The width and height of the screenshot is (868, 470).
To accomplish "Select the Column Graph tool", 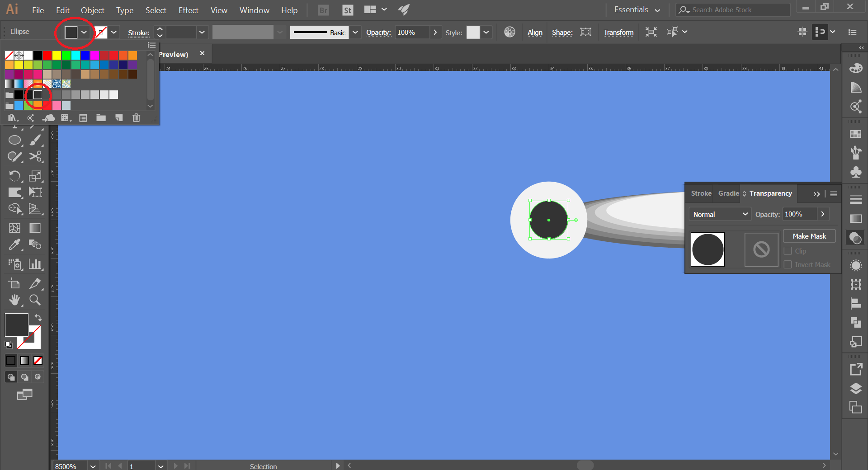I will coord(35,264).
